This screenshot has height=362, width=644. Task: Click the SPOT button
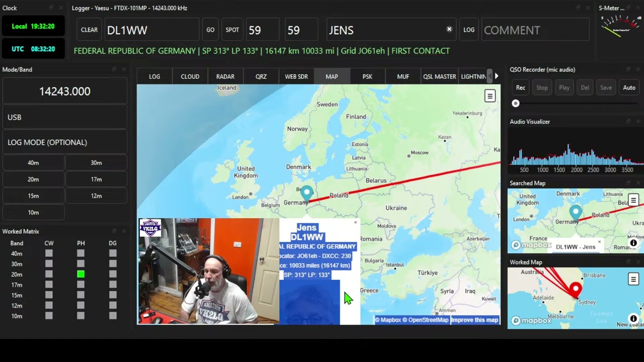pos(232,30)
